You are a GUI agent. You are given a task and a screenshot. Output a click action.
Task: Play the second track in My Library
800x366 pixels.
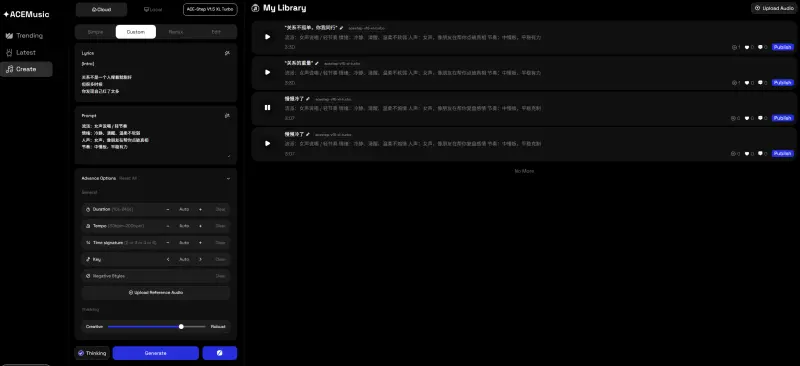(x=267, y=72)
